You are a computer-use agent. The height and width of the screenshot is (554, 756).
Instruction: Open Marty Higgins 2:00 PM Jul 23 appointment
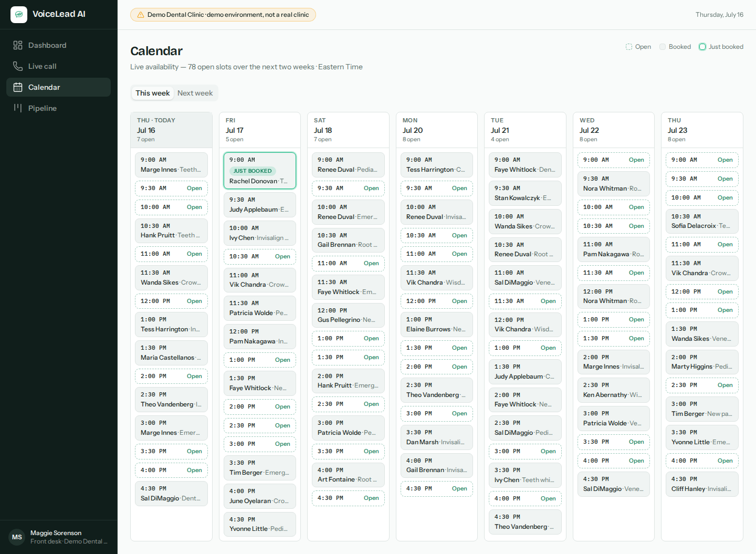point(702,362)
